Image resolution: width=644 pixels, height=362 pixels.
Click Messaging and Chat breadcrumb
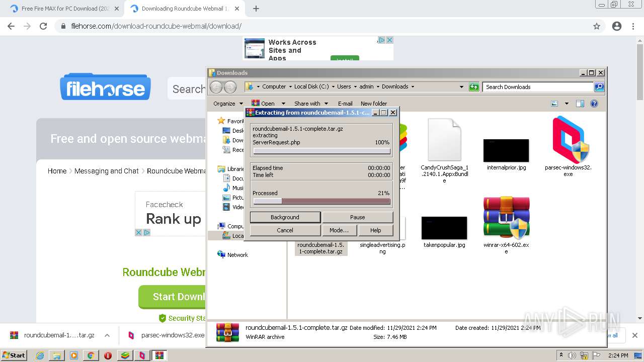[106, 171]
